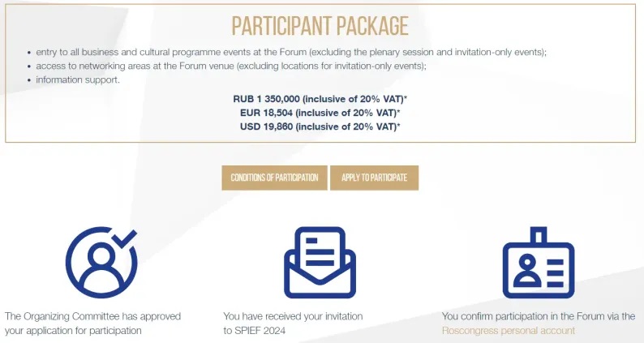Select the RUB 1 350,000 price line
This screenshot has height=343, width=644.
[x=320, y=98]
